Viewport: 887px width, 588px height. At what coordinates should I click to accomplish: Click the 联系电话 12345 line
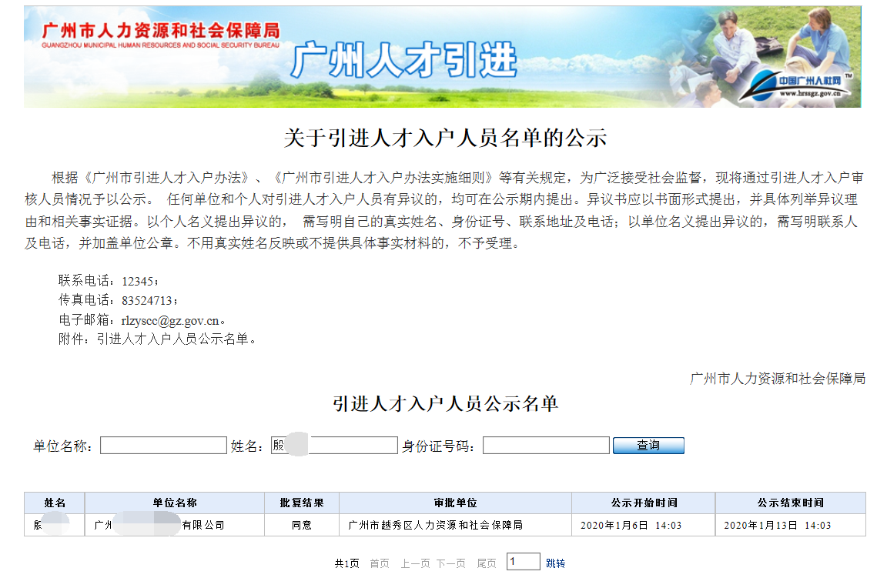(109, 281)
